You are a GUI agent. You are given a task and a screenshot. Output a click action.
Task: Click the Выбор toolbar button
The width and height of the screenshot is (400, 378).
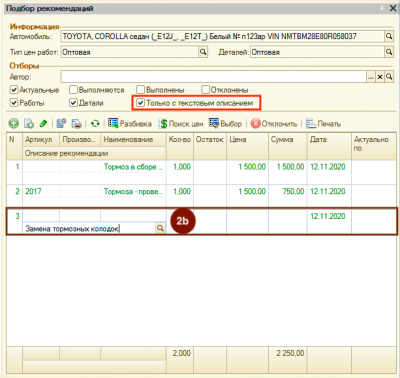225,124
